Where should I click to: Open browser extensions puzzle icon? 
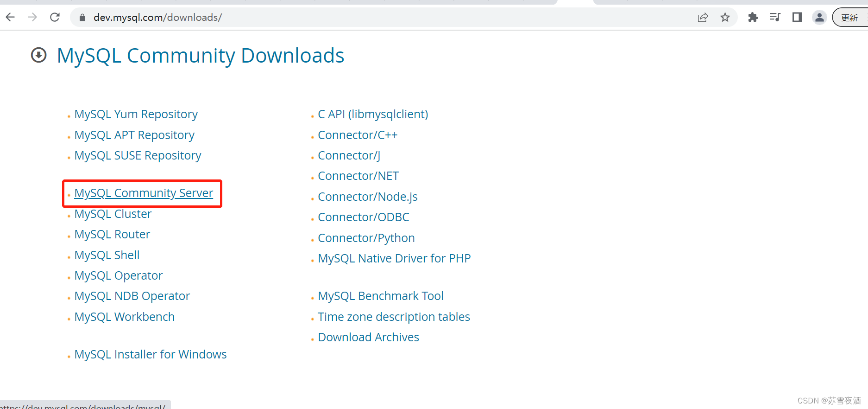point(753,18)
